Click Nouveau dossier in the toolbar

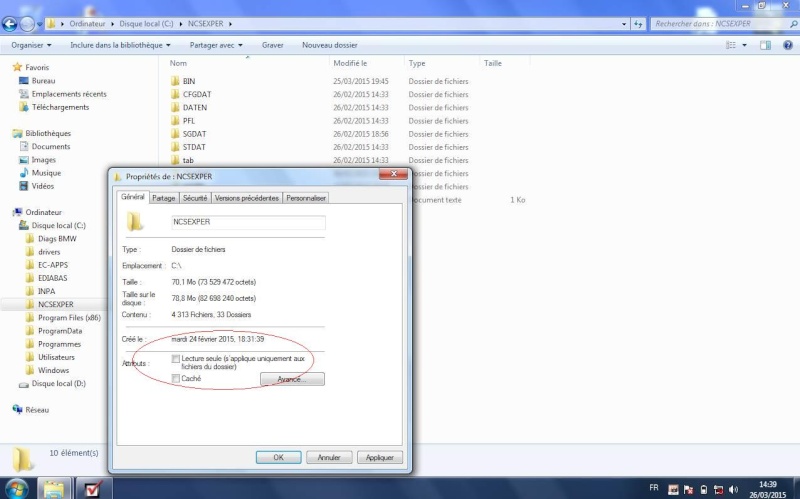[x=330, y=45]
